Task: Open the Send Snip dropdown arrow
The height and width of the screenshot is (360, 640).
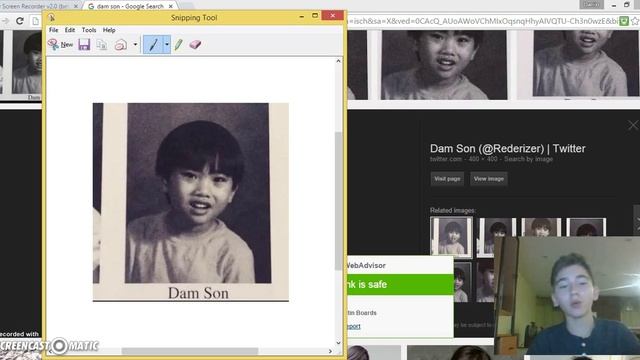Action: pos(135,44)
